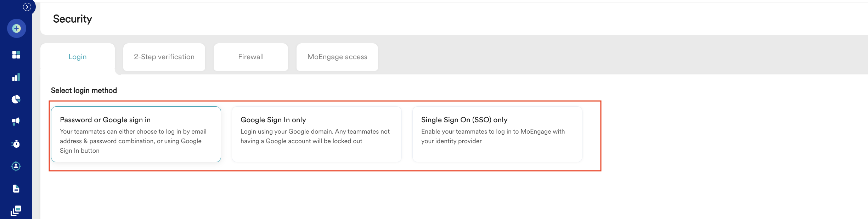This screenshot has height=219, width=868.
Task: Click the stopwatch icon in sidebar
Action: [x=16, y=144]
